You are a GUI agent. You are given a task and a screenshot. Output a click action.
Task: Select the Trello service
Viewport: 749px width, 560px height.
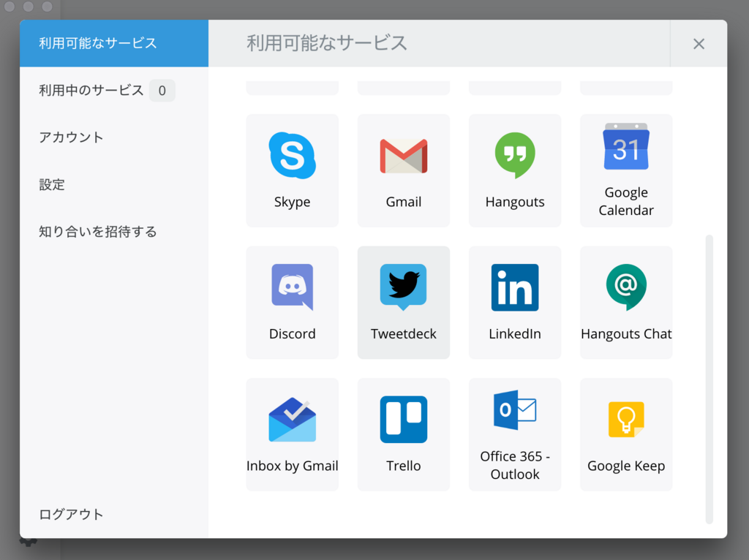[403, 434]
